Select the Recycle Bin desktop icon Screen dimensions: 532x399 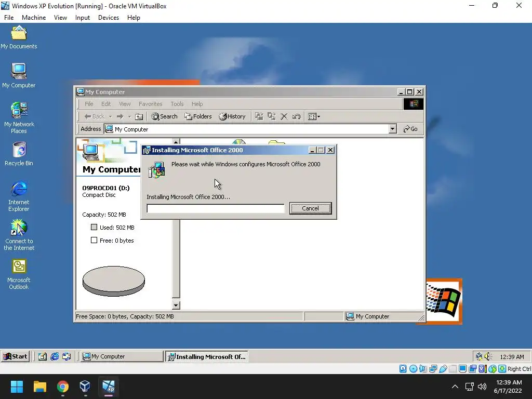coord(19,154)
